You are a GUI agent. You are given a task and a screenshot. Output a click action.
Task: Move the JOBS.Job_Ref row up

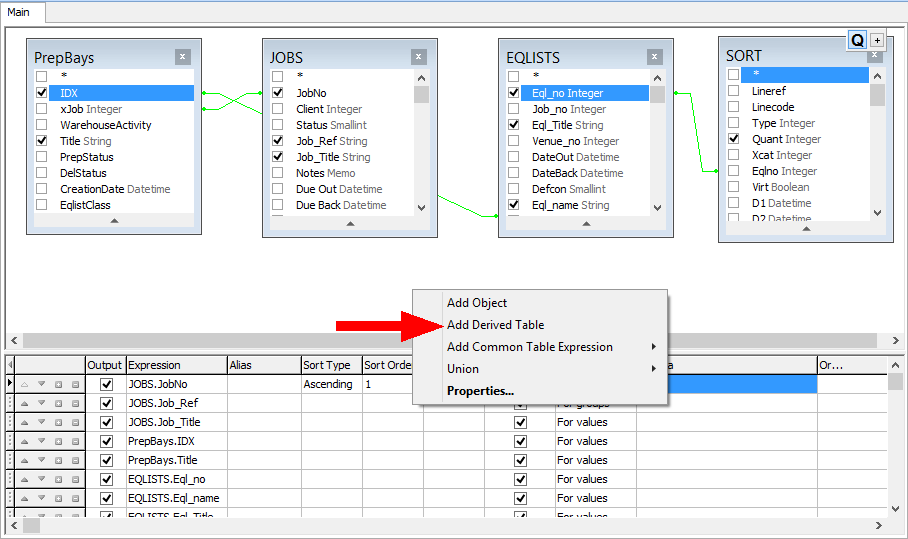tap(25, 403)
